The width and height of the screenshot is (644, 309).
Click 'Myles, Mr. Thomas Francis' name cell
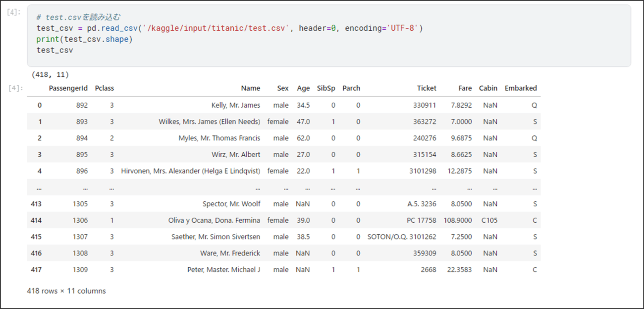(219, 138)
